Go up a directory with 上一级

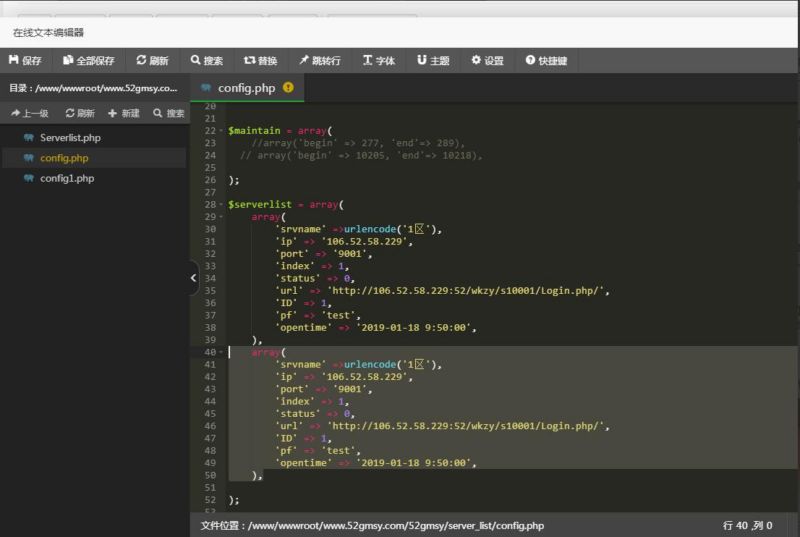[x=30, y=113]
